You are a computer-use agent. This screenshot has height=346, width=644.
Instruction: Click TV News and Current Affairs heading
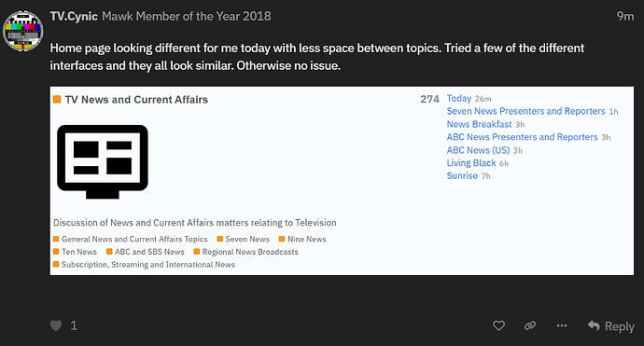136,100
